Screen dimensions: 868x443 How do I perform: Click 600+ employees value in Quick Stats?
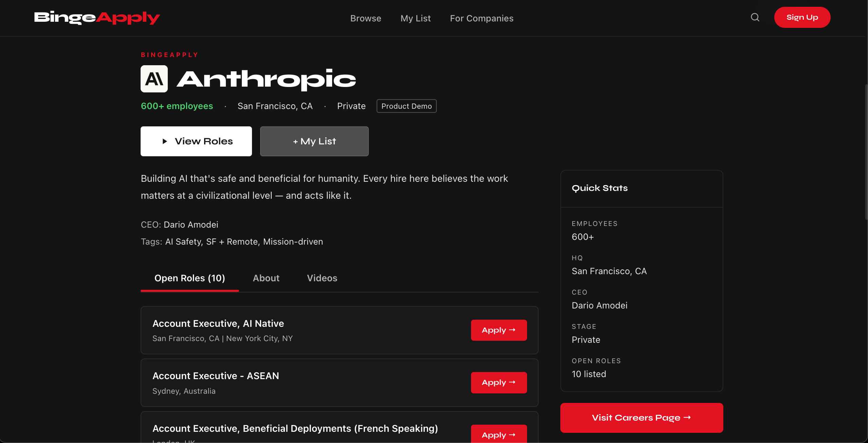pyautogui.click(x=583, y=237)
